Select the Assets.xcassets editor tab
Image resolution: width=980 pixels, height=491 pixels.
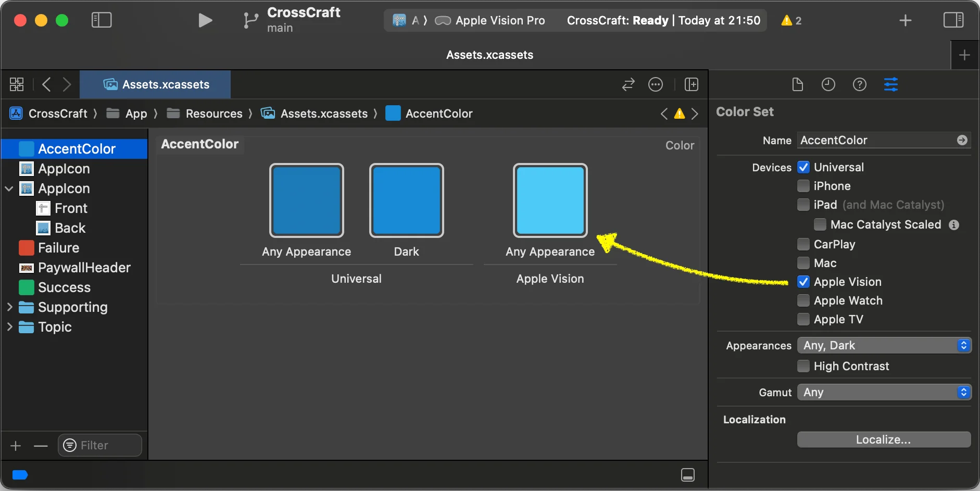[x=156, y=84]
